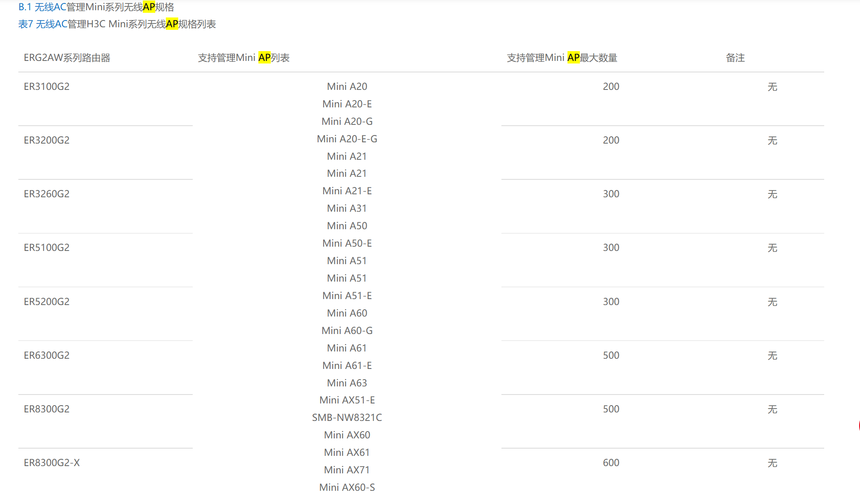Click the 表7 H3C Mini系列无线AP规格列表 caption link
This screenshot has width=860, height=504.
click(117, 24)
